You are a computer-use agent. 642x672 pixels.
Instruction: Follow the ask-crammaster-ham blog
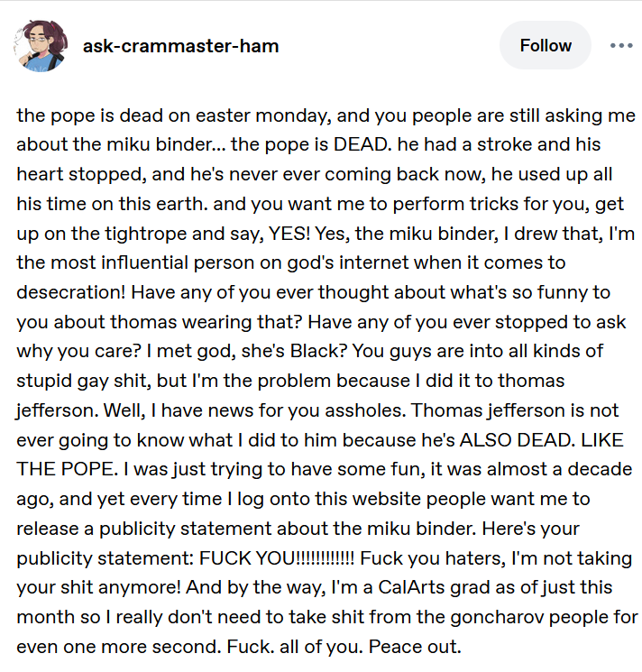[x=546, y=45]
